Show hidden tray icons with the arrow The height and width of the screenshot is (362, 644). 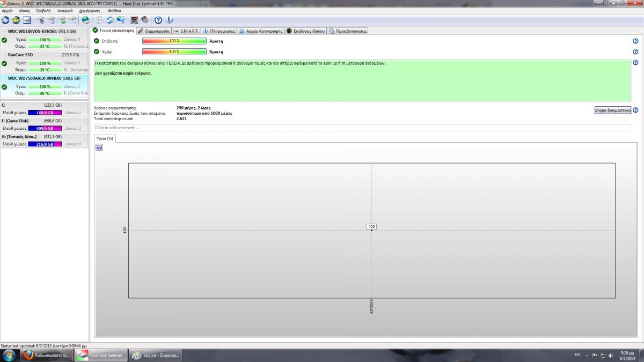pyautogui.click(x=587, y=355)
